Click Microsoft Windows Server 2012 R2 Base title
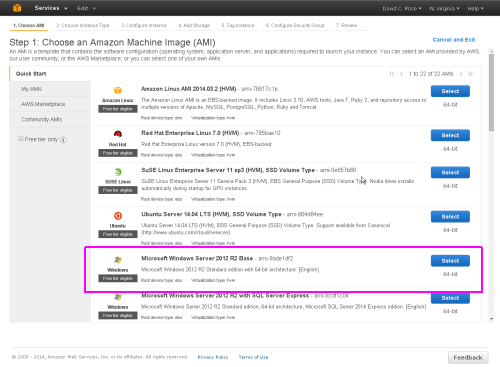 197,258
